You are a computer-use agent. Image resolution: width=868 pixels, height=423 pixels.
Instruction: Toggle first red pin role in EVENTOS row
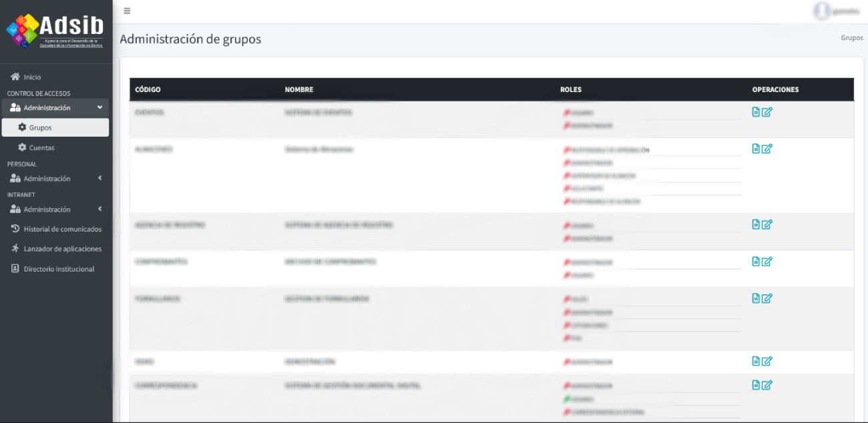click(x=566, y=113)
